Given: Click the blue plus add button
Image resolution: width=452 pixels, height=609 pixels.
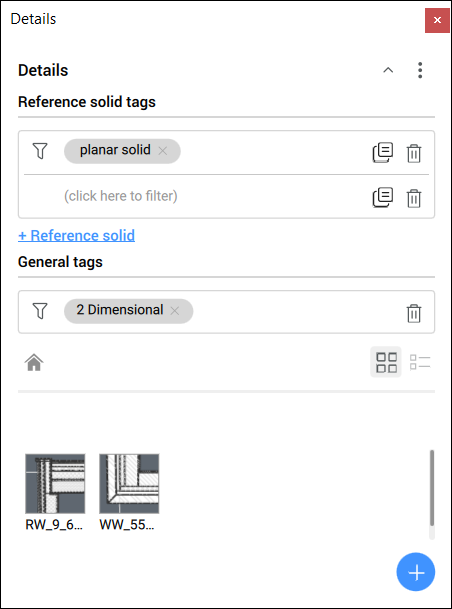Looking at the screenshot, I should pyautogui.click(x=415, y=572).
